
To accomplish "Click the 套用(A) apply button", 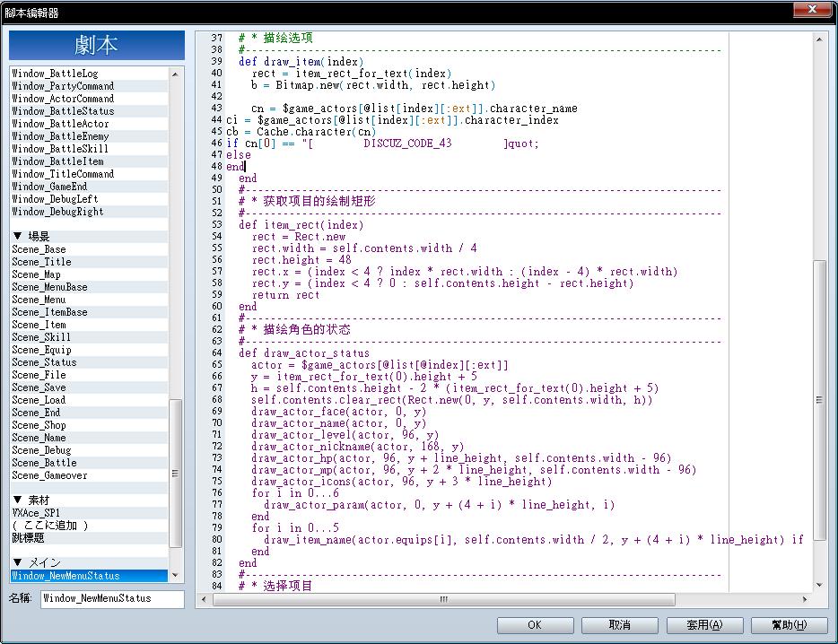I will [704, 625].
